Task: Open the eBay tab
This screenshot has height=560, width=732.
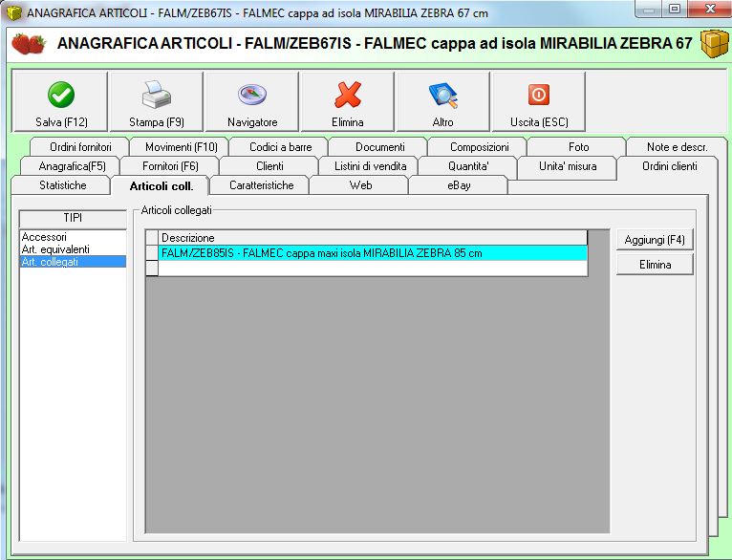Action: (459, 185)
